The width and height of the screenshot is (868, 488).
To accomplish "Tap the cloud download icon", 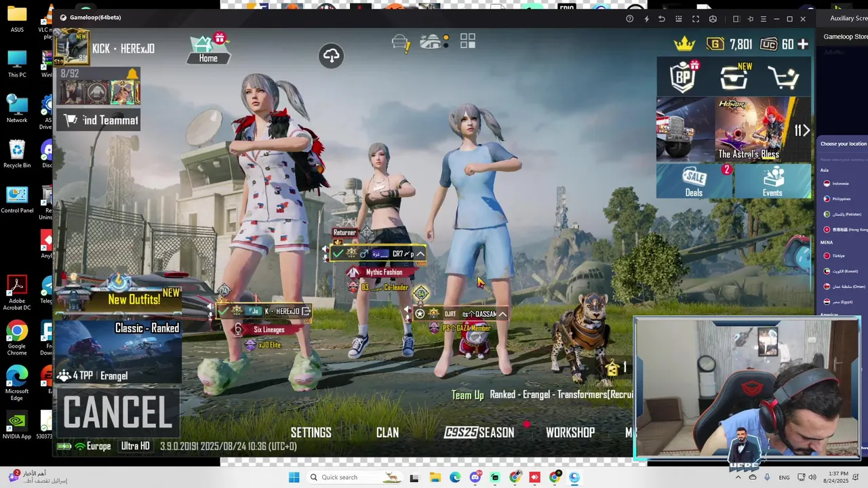I will (x=331, y=56).
